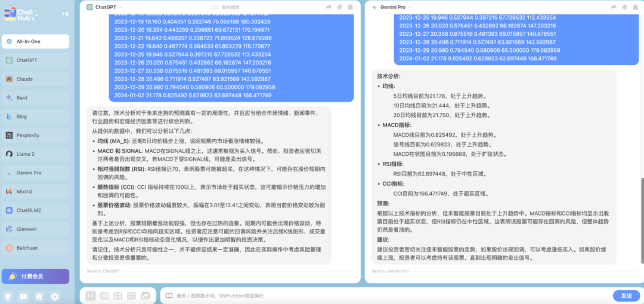Open the theme palette icon
Image resolution: width=644 pixels, height=304 pixels.
(39, 296)
